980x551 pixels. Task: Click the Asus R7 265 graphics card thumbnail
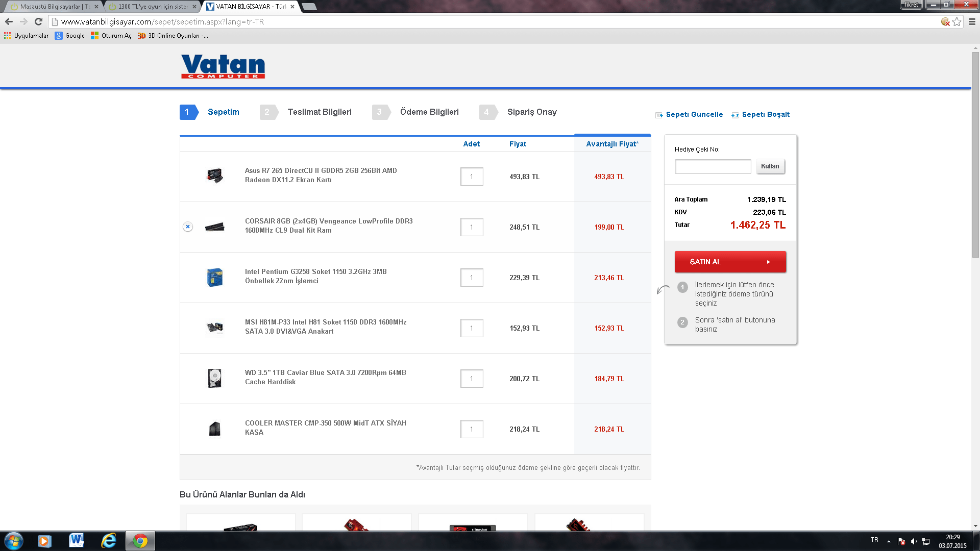click(214, 176)
